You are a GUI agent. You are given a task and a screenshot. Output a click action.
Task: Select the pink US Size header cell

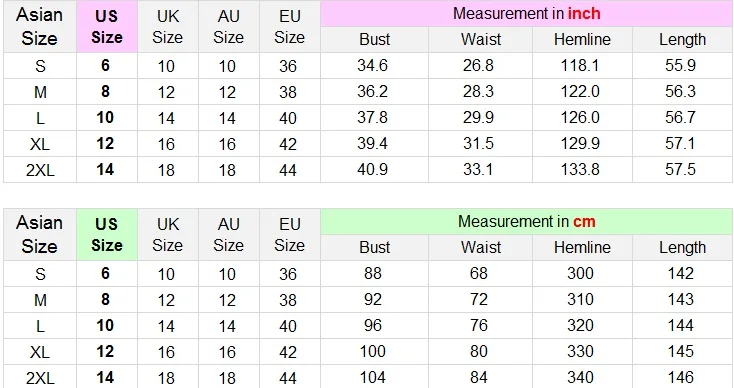107,26
